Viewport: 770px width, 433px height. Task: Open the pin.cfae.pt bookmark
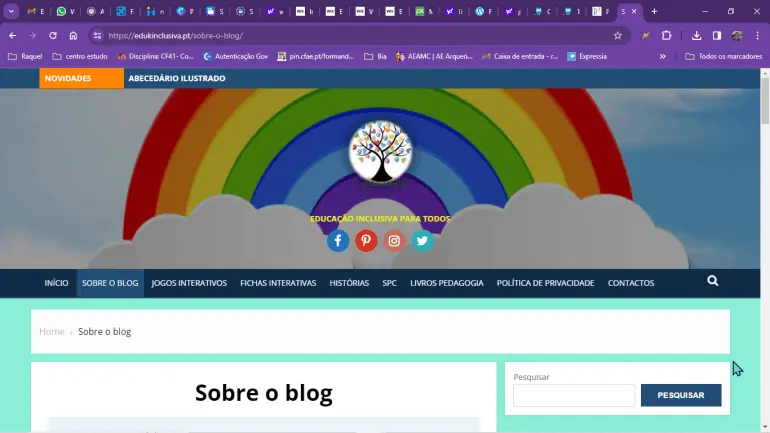coord(315,56)
